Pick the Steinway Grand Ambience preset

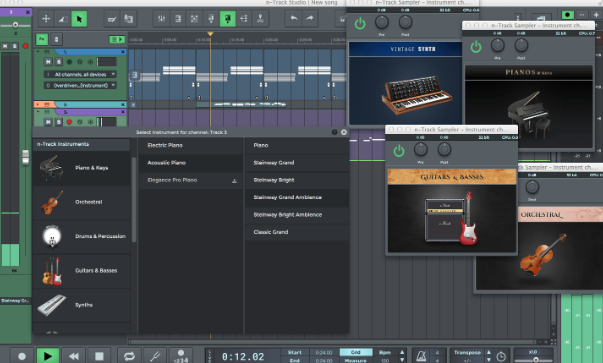pyautogui.click(x=297, y=197)
